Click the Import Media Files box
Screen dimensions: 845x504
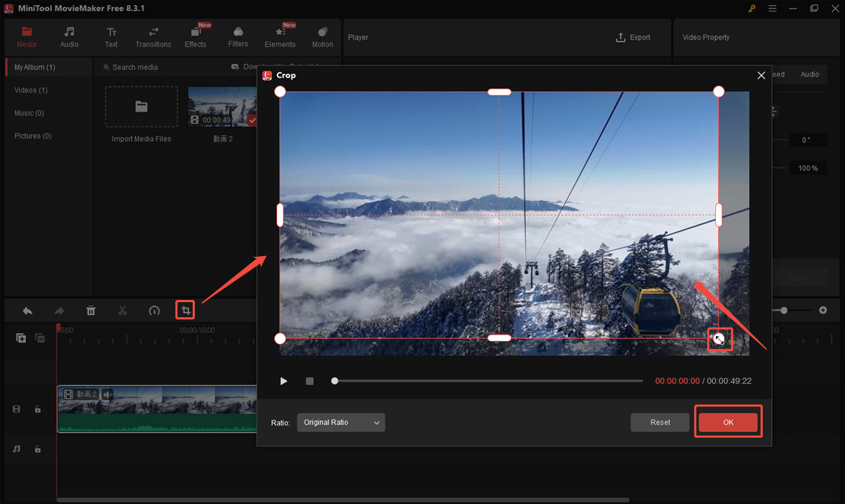pyautogui.click(x=141, y=107)
